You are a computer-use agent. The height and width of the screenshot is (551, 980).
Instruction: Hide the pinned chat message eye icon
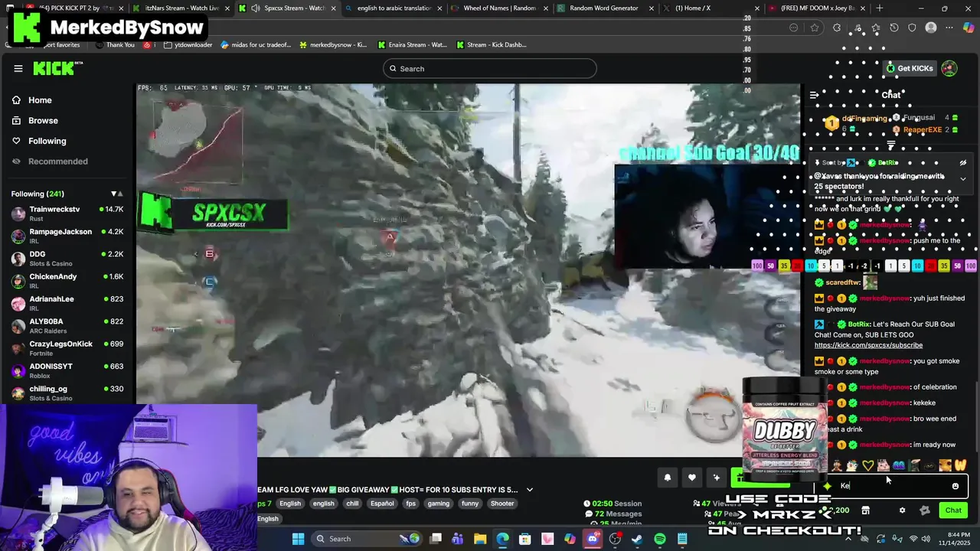[962, 163]
